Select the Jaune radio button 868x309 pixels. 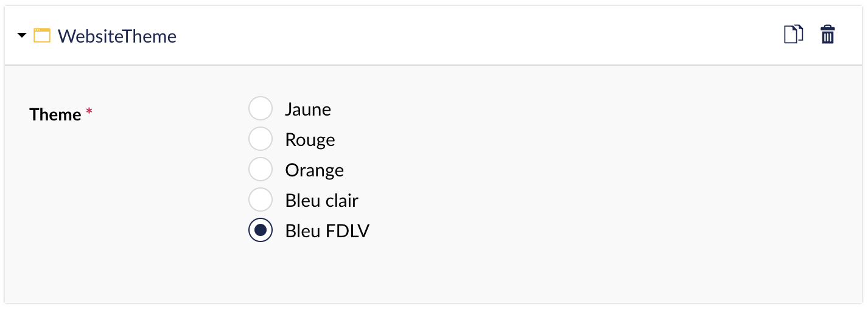[261, 109]
